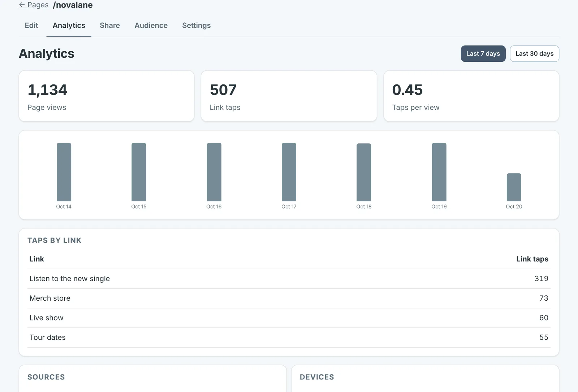Click the Oct 20 axis label
The image size is (578, 392).
click(x=514, y=206)
